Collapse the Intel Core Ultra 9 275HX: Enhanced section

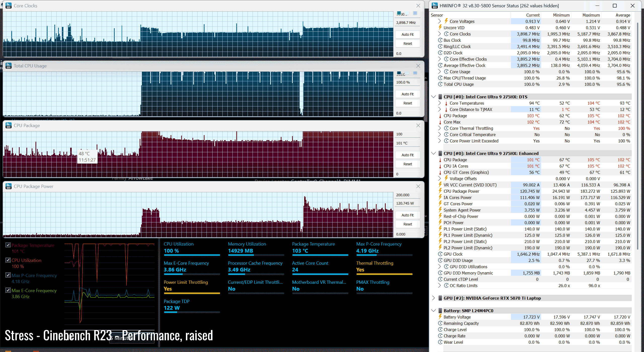pos(433,153)
